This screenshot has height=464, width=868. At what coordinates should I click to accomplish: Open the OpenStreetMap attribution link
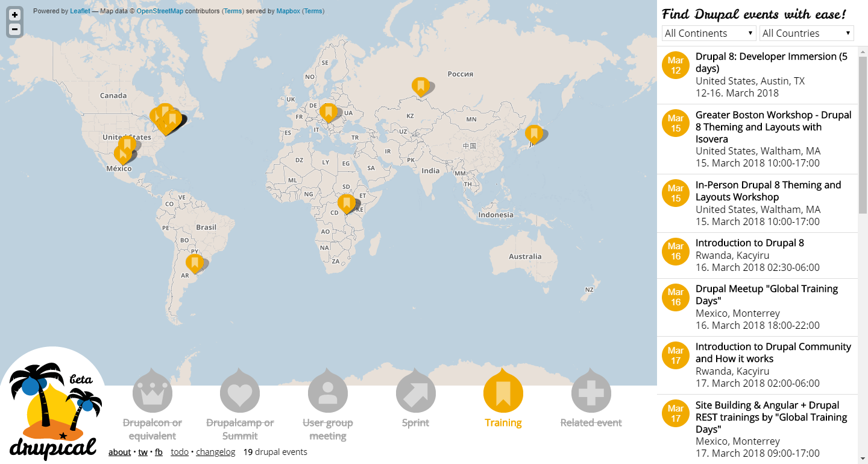160,11
